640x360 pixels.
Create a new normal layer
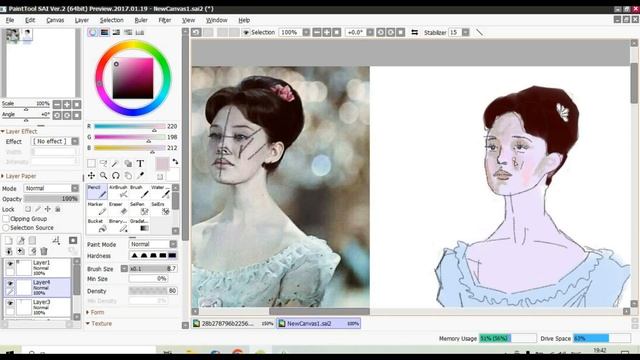(9, 240)
